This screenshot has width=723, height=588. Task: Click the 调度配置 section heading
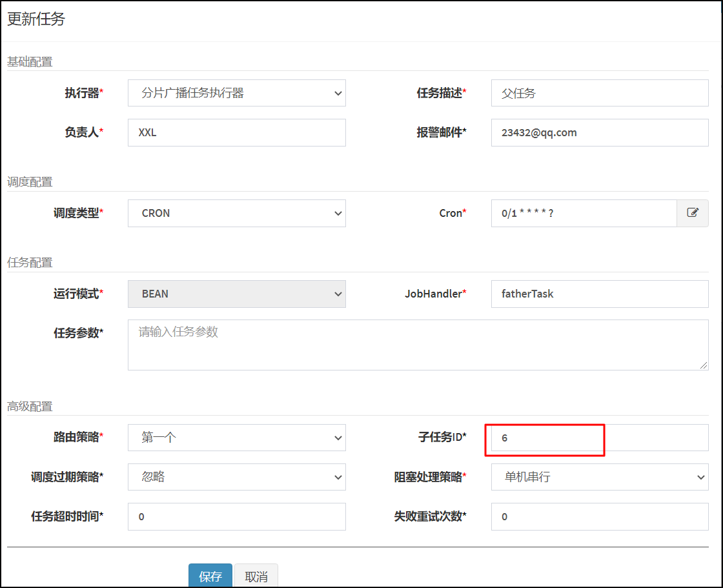point(30,182)
